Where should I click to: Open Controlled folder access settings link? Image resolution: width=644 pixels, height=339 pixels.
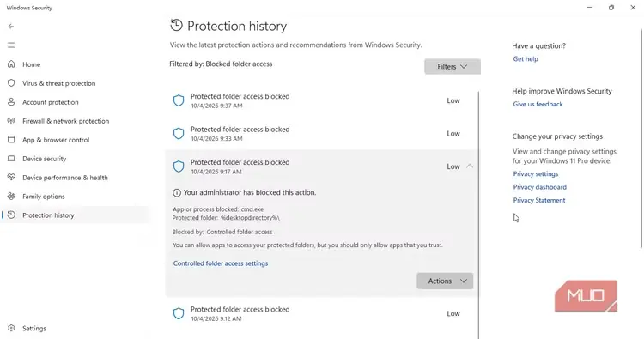pos(221,263)
